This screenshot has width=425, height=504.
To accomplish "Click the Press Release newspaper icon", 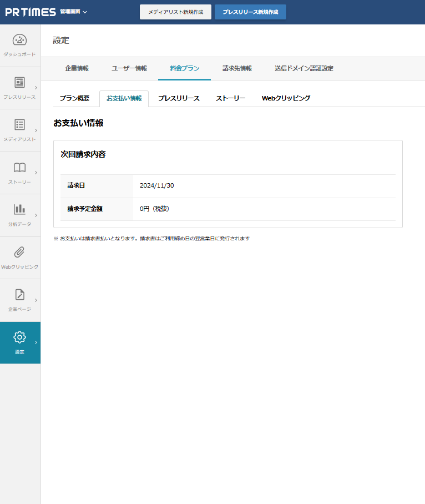I will [20, 83].
